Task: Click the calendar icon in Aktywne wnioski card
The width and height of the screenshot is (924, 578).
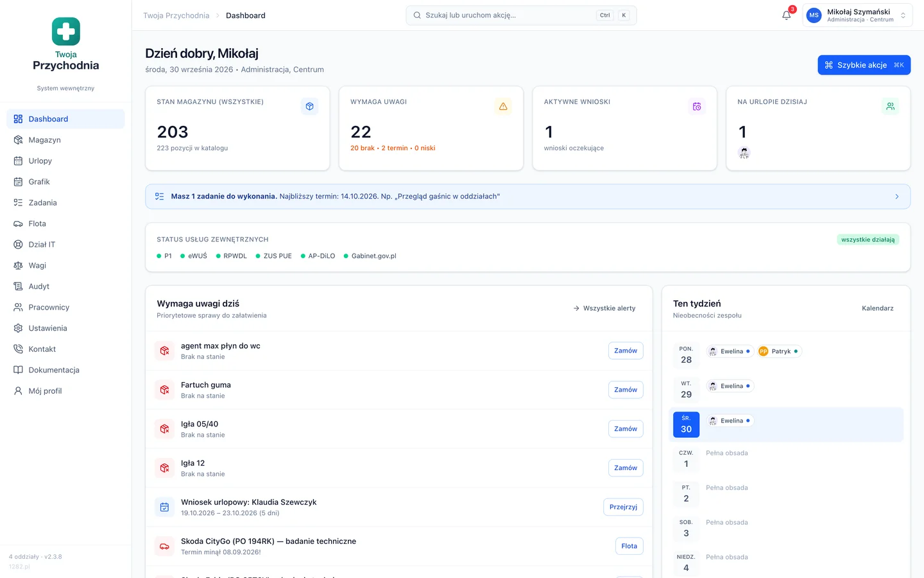Action: click(x=697, y=107)
